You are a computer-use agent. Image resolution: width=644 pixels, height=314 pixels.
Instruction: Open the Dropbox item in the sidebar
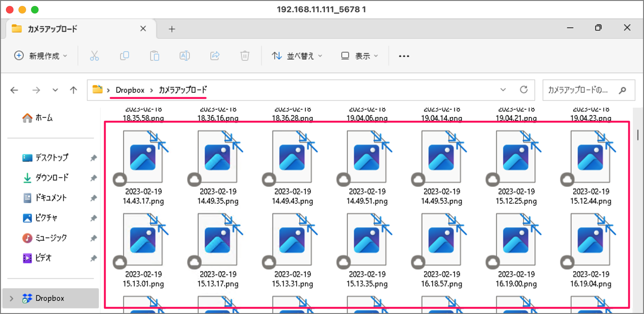click(x=50, y=298)
